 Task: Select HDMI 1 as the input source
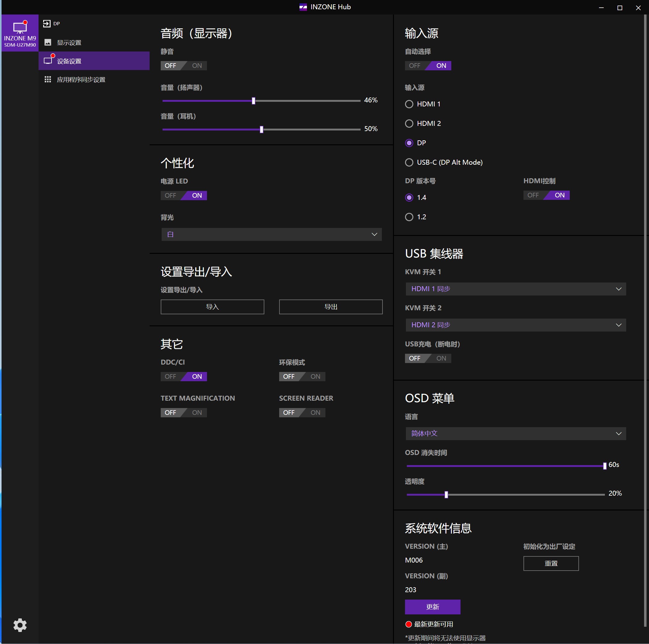tap(409, 104)
